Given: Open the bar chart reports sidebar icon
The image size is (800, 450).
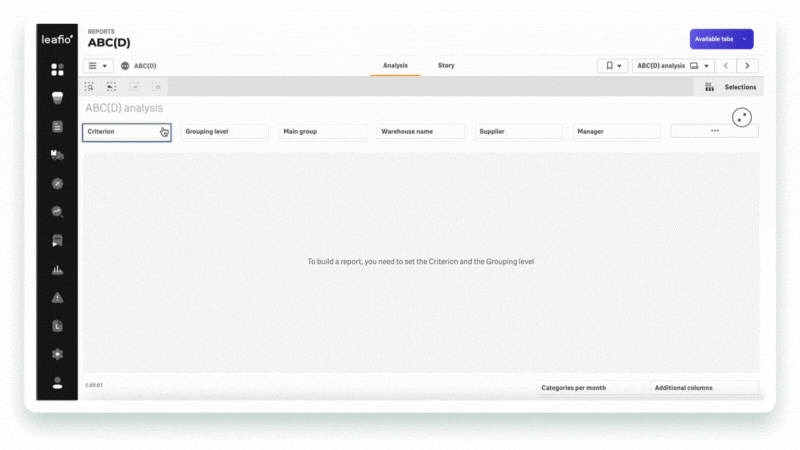Looking at the screenshot, I should pyautogui.click(x=57, y=270).
